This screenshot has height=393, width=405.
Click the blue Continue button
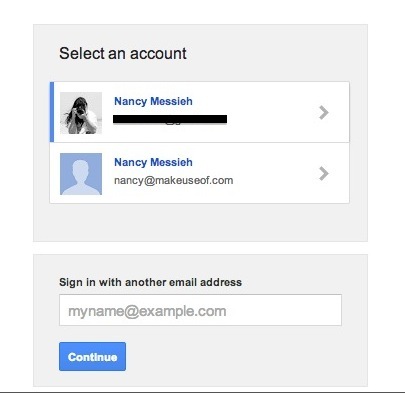pyautogui.click(x=92, y=356)
